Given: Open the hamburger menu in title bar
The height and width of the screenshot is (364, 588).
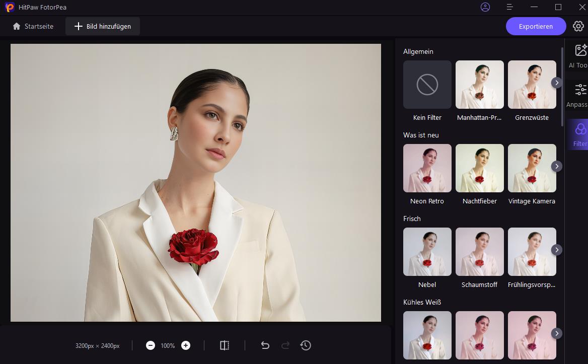Looking at the screenshot, I should (x=509, y=7).
